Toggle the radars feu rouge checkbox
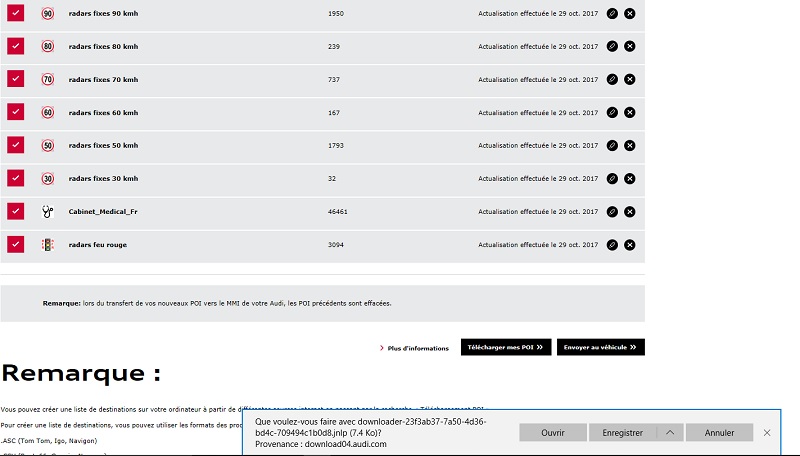800x456 pixels. tap(15, 244)
